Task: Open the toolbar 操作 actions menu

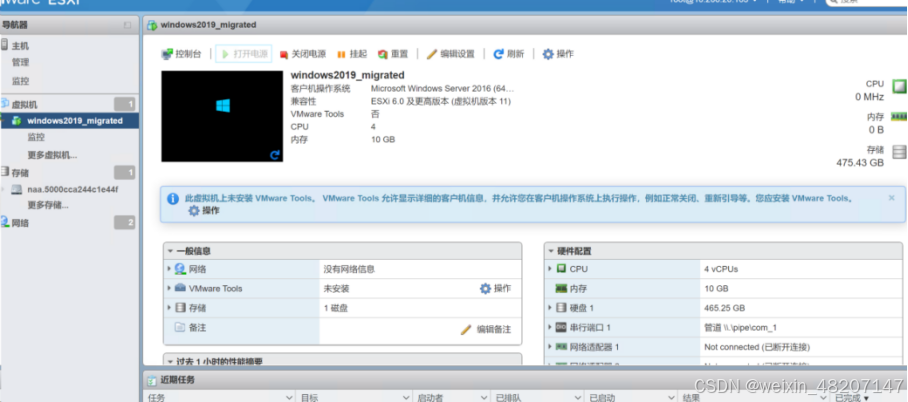Action: pyautogui.click(x=558, y=54)
